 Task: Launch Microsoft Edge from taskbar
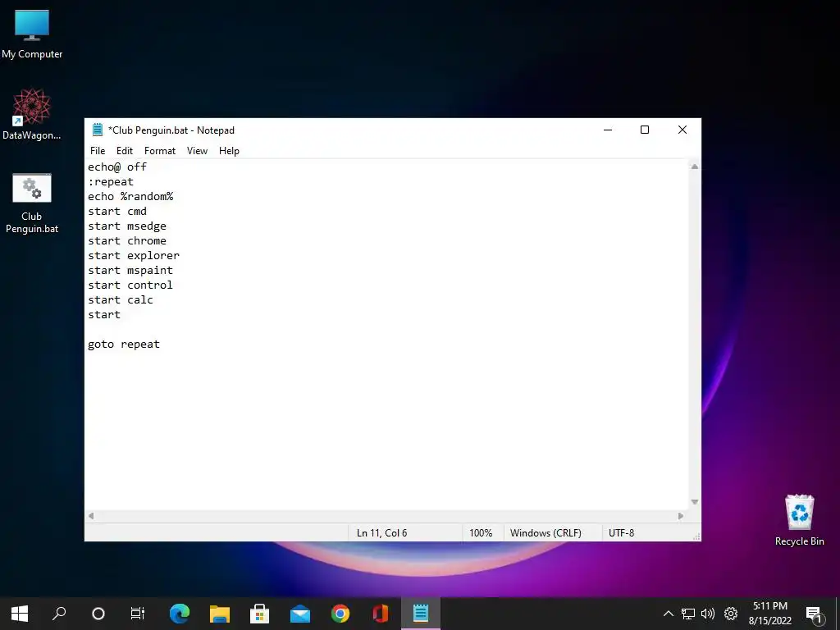pos(180,614)
